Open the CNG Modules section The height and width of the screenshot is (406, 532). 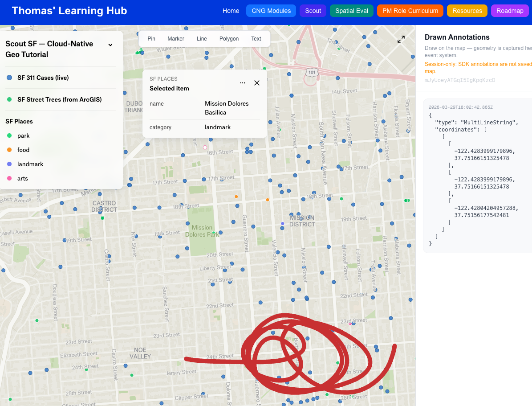(271, 11)
